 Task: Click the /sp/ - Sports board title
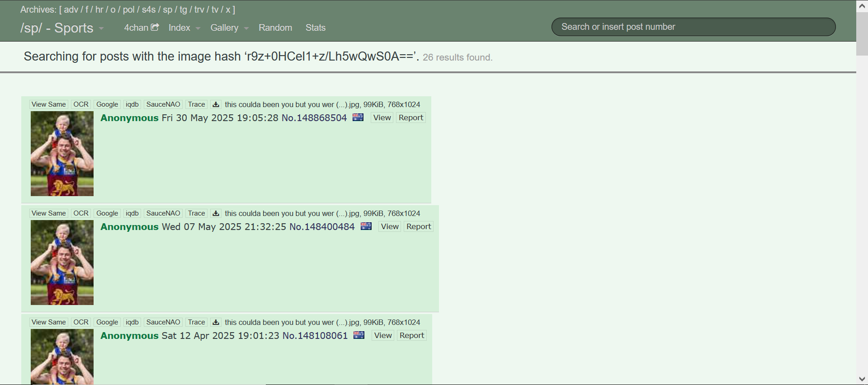click(57, 28)
